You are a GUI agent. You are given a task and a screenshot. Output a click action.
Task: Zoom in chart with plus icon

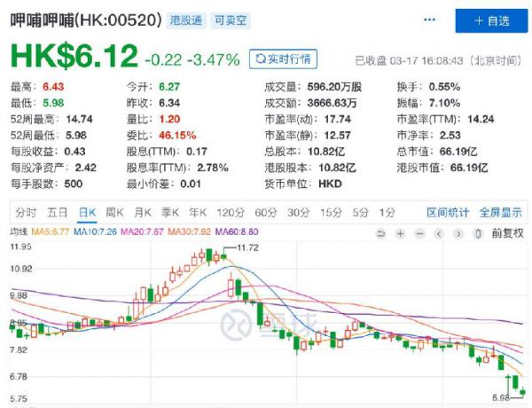[401, 233]
